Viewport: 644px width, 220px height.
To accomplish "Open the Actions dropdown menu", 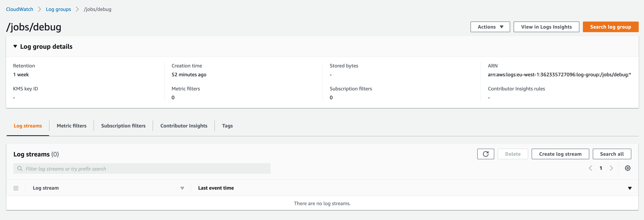I will tap(490, 27).
